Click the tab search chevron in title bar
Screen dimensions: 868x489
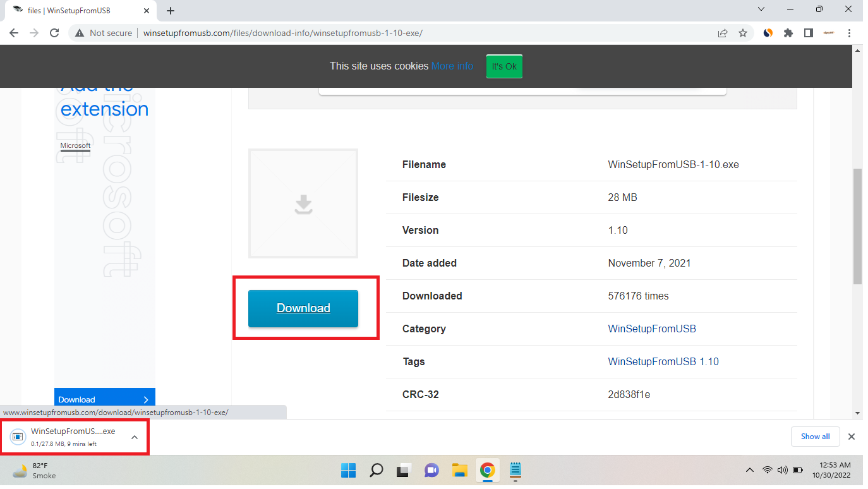(x=761, y=9)
